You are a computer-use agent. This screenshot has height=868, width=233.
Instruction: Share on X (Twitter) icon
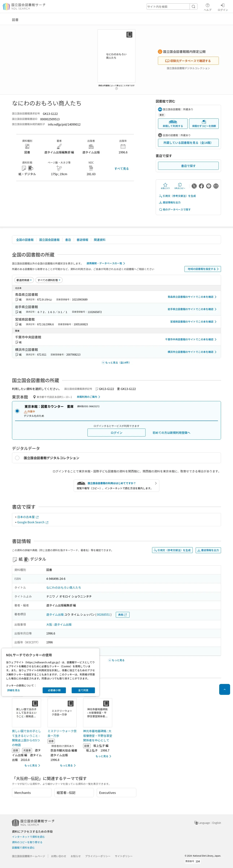coord(194,186)
